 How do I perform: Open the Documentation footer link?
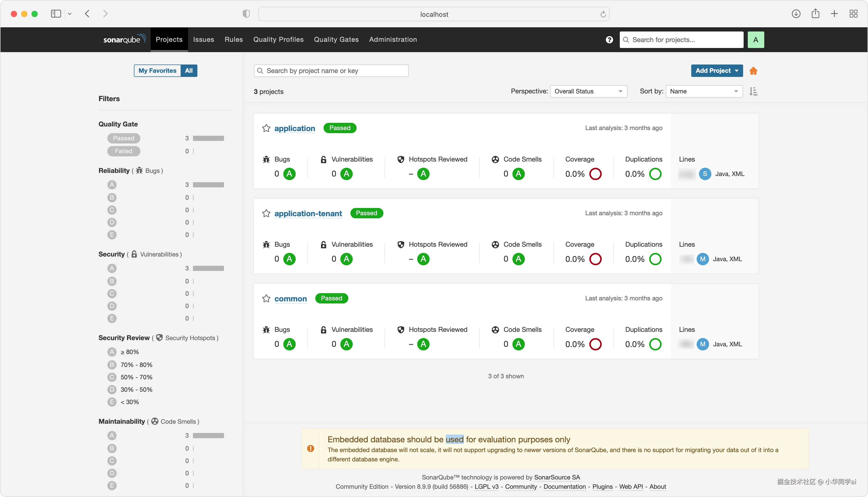coord(564,486)
